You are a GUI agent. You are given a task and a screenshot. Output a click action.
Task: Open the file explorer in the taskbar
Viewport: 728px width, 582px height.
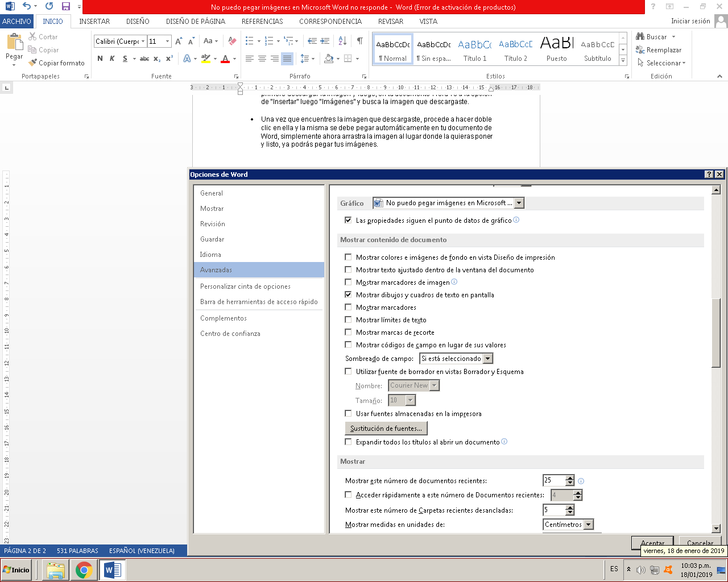tap(56, 570)
